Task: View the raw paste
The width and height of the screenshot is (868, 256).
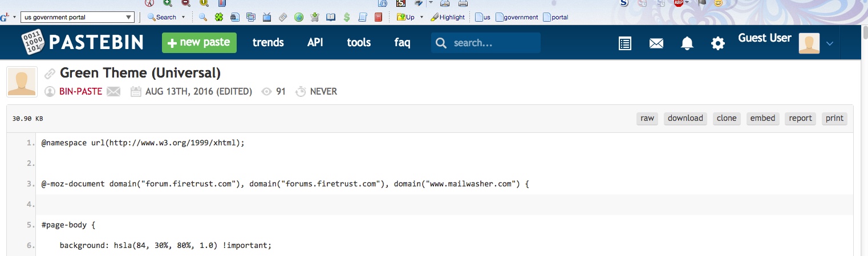Action: (647, 118)
